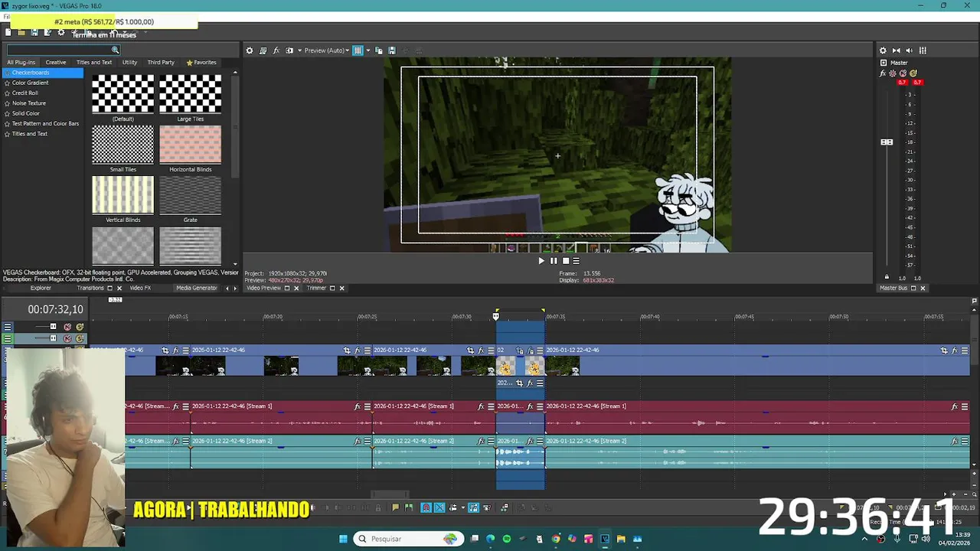Select Third Party plug-in tab
Image resolution: width=980 pixels, height=551 pixels.
click(x=161, y=62)
